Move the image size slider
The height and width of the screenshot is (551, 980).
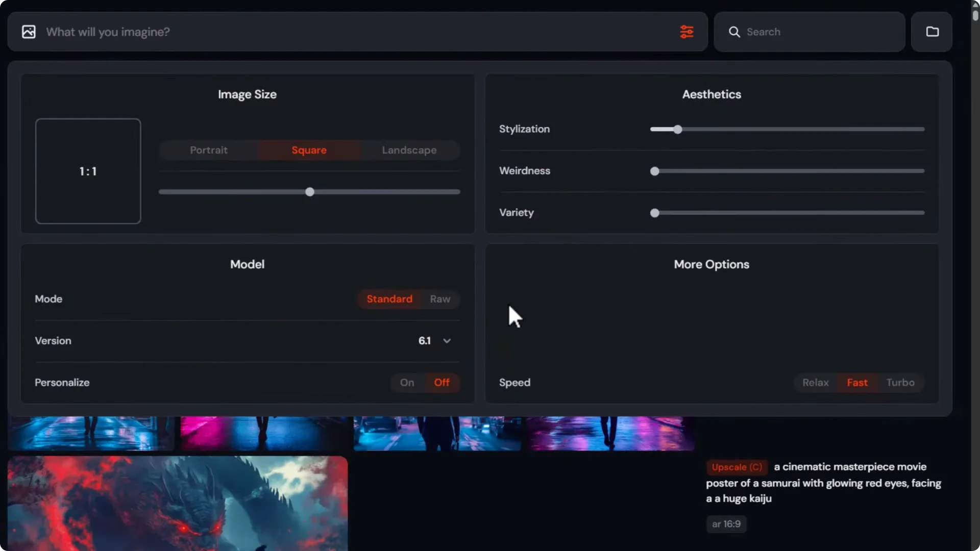pos(309,192)
